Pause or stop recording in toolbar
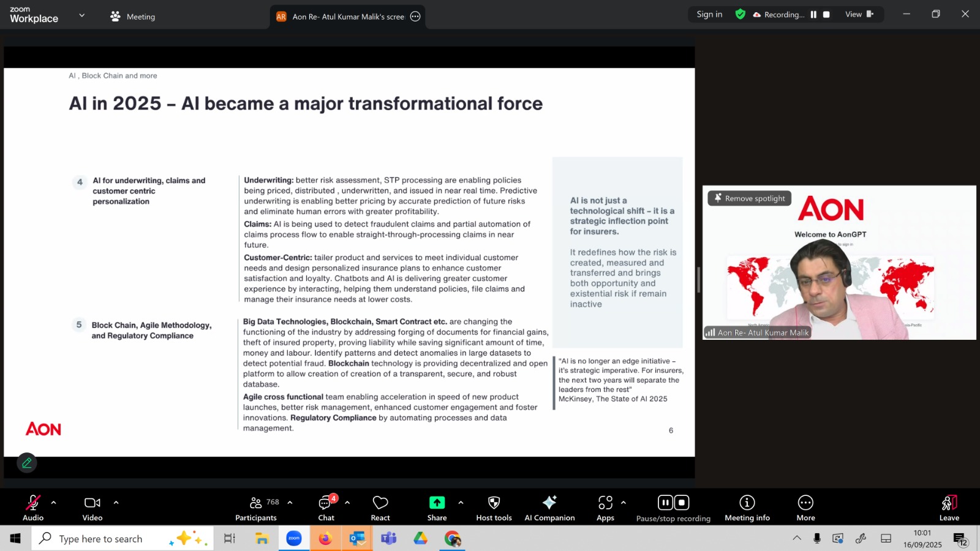The image size is (980, 551). point(673,508)
